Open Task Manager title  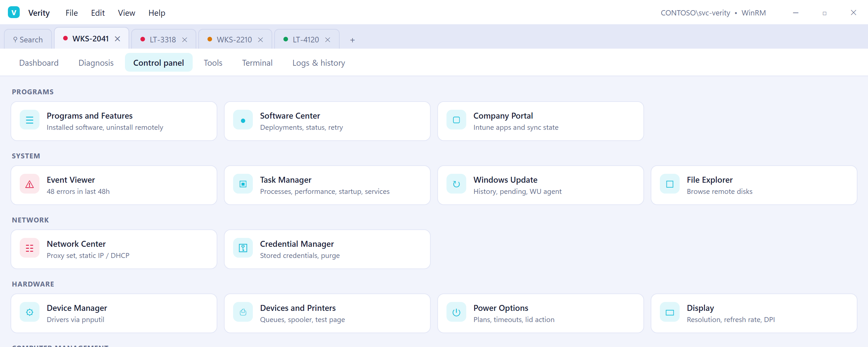coord(286,179)
